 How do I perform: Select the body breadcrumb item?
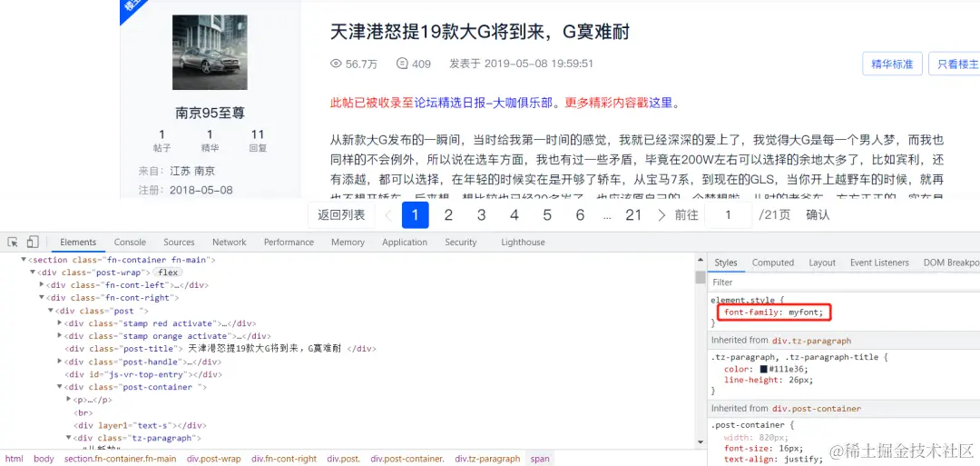(44, 459)
